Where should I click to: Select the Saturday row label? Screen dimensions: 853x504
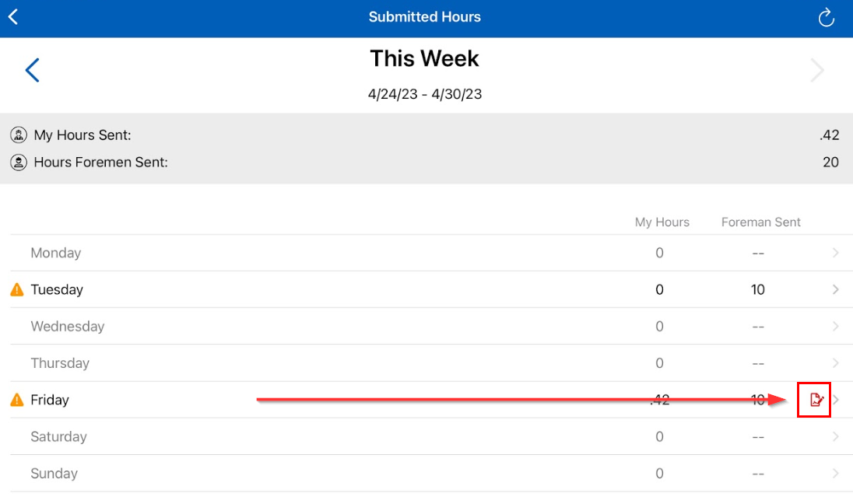pos(58,437)
